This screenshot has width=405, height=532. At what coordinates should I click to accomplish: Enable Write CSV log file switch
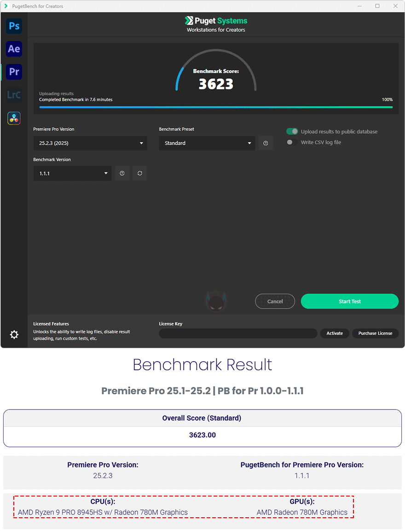point(292,142)
